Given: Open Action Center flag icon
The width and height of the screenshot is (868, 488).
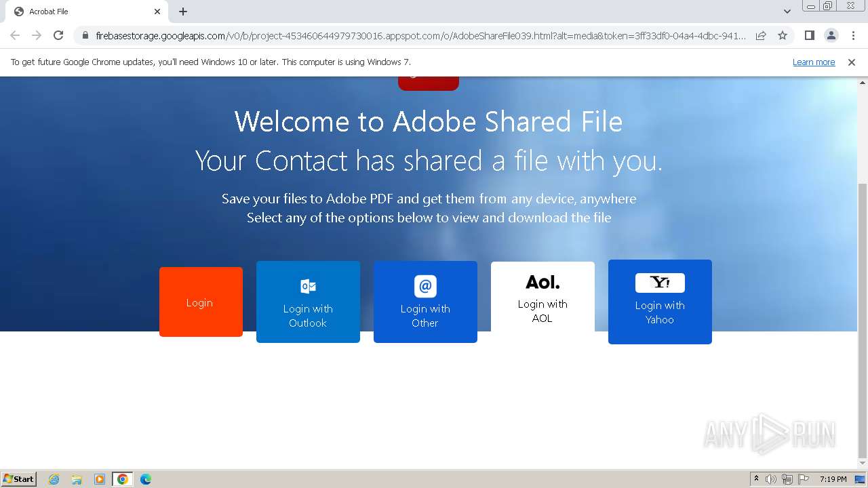Looking at the screenshot, I should [804, 479].
